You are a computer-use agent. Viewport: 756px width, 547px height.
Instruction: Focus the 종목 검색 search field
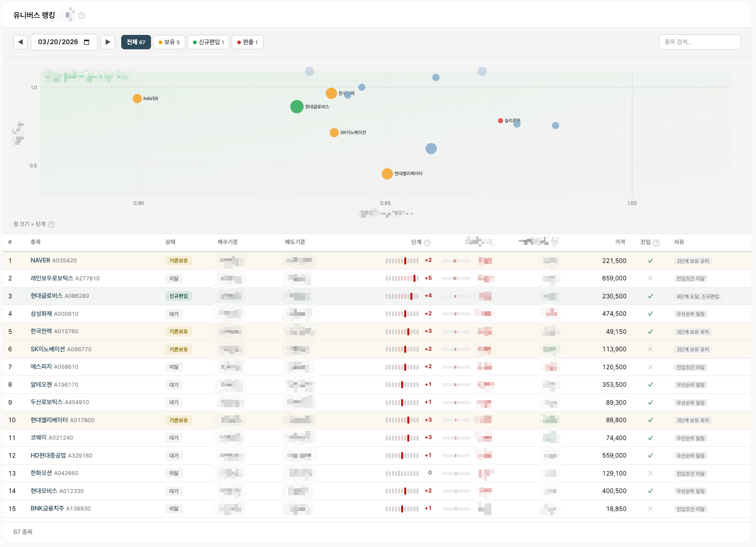pos(700,42)
